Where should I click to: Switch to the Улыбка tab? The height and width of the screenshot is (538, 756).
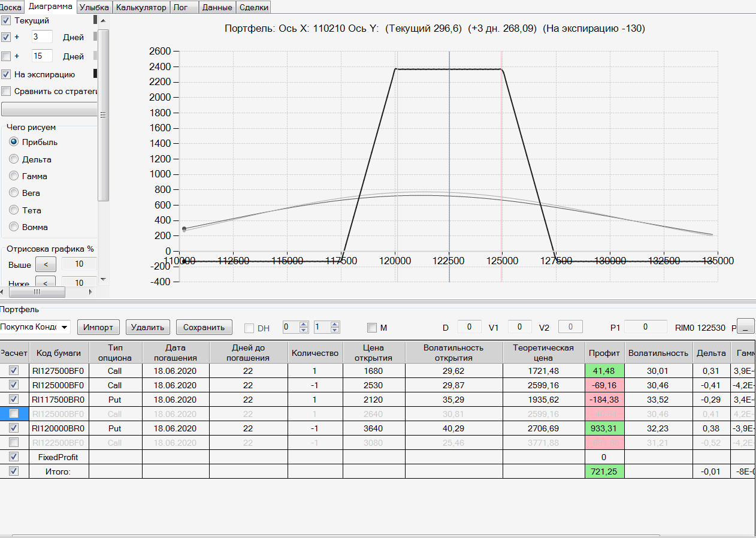tap(95, 8)
